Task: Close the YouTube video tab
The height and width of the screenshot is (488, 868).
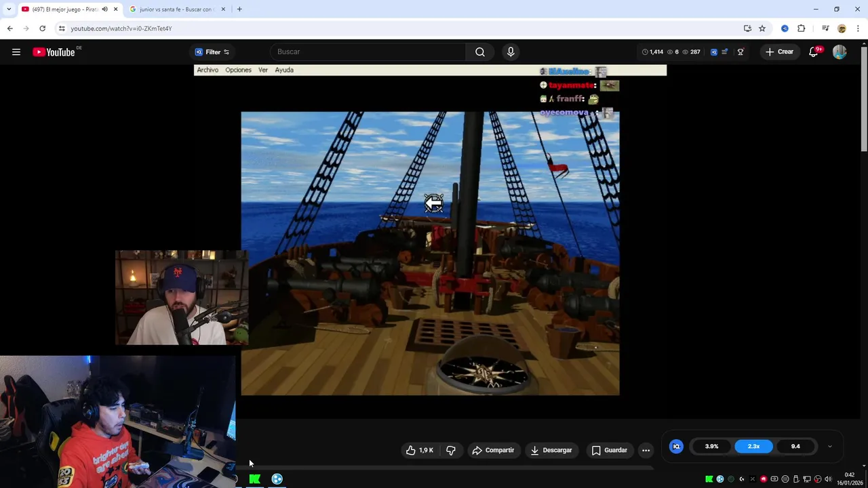Action: point(115,9)
